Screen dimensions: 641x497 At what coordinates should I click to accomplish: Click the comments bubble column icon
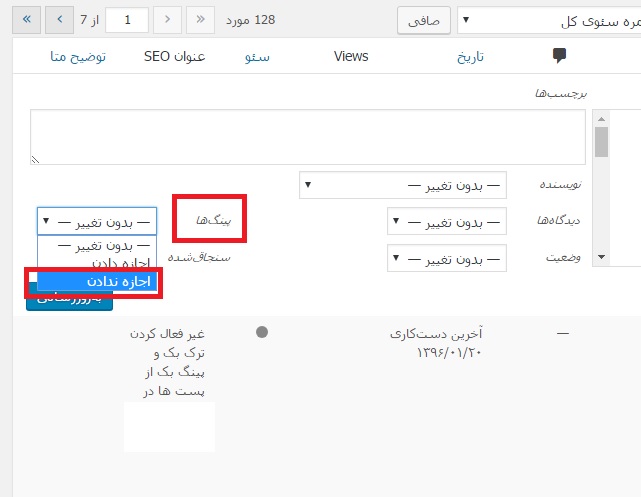[559, 56]
